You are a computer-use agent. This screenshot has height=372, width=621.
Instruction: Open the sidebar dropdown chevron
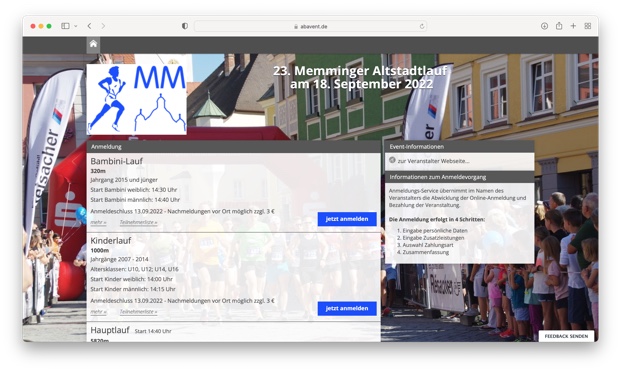(76, 26)
